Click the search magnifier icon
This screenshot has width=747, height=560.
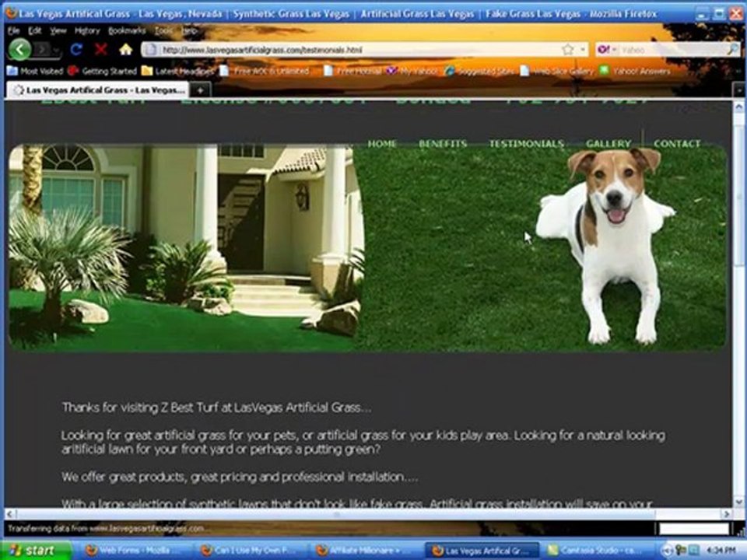pos(733,50)
